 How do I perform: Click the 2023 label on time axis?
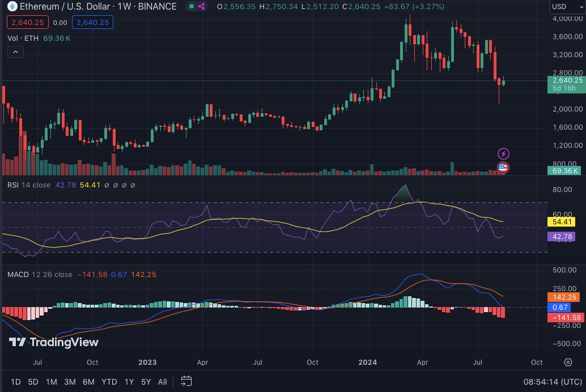147,362
